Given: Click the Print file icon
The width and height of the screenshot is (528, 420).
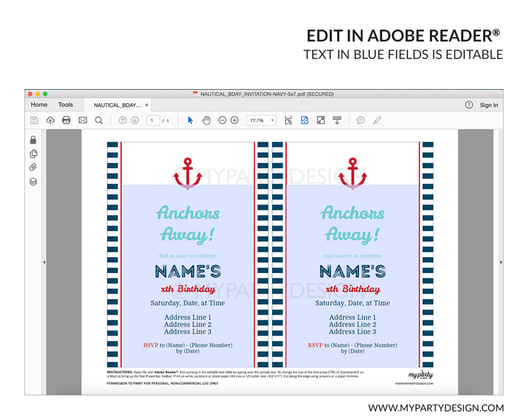Looking at the screenshot, I should tap(66, 120).
